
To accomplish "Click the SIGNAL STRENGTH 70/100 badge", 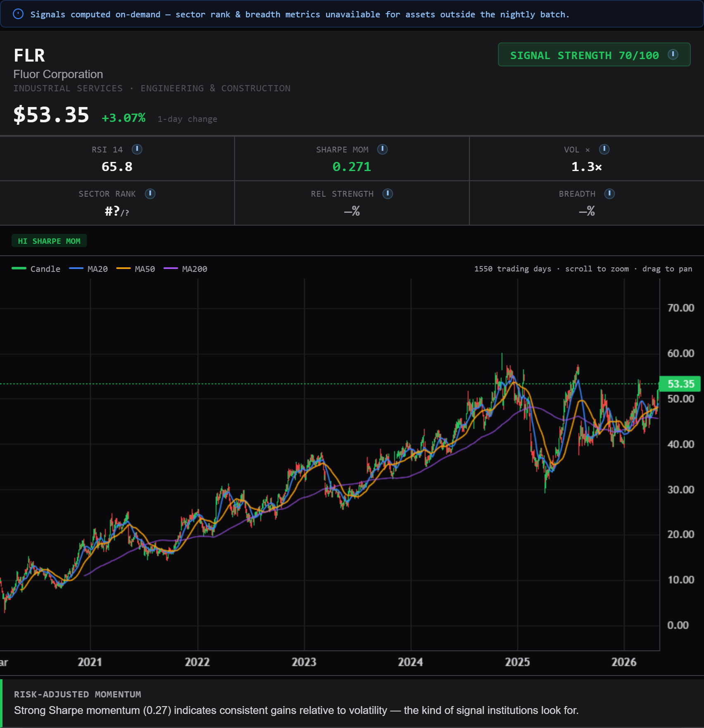I will pos(594,55).
